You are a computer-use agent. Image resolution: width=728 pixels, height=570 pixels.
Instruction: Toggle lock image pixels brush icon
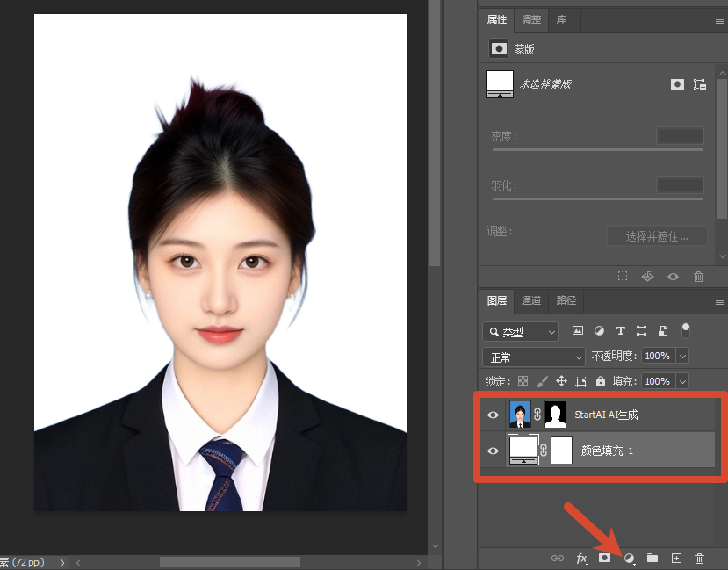[542, 381]
